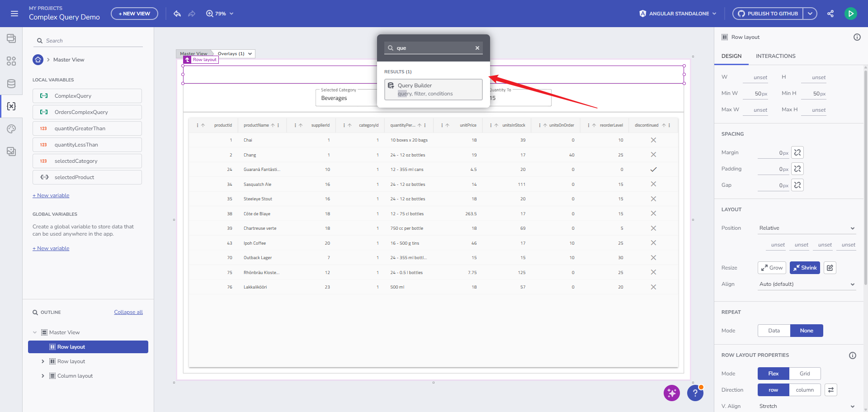868x412 pixels.
Task: Toggle the Grow resize option
Action: 772,268
